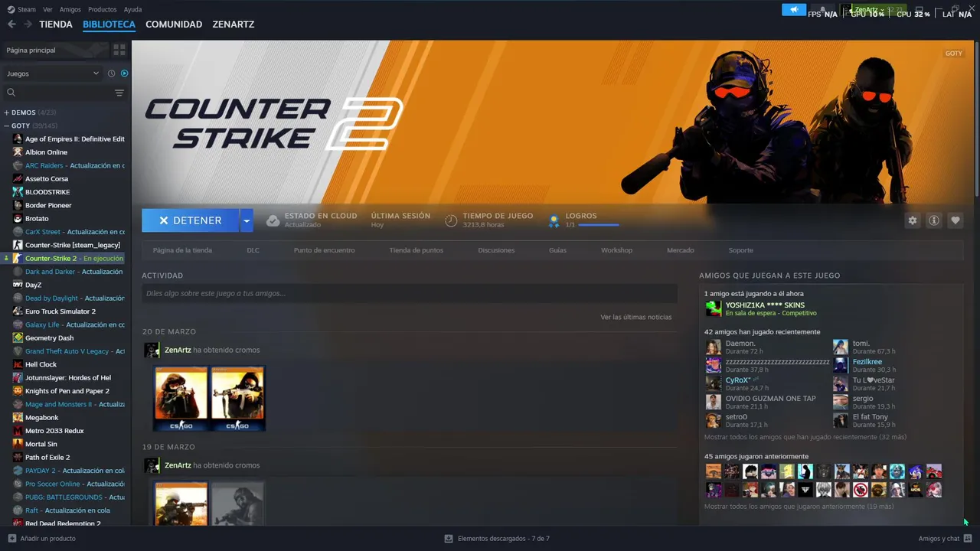Open the Mercado link
This screenshot has width=980, height=551.
click(680, 250)
